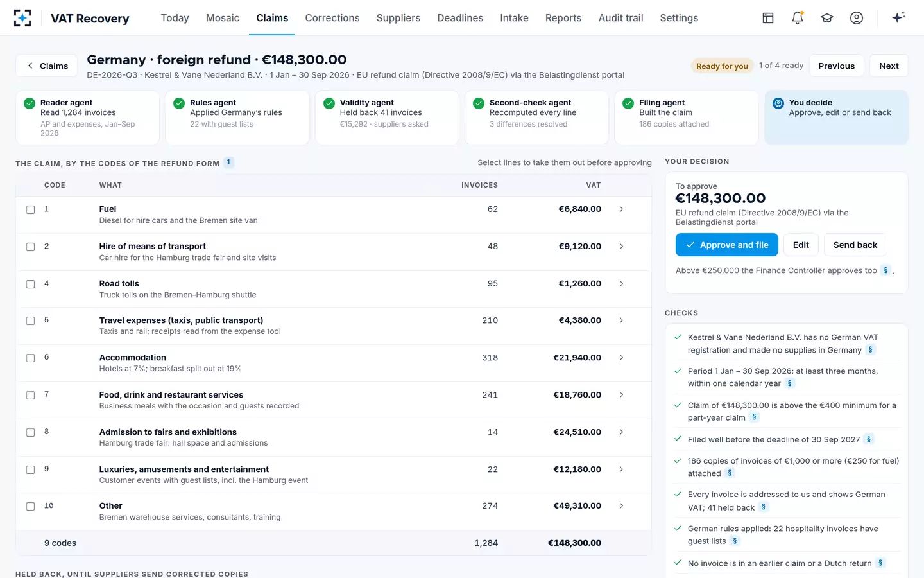Open the user account icon
Viewport: 924px width, 578px height.
click(x=857, y=18)
